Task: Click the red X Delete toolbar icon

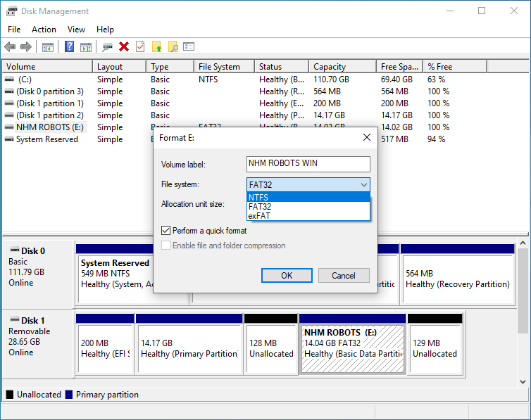Action: pos(124,46)
